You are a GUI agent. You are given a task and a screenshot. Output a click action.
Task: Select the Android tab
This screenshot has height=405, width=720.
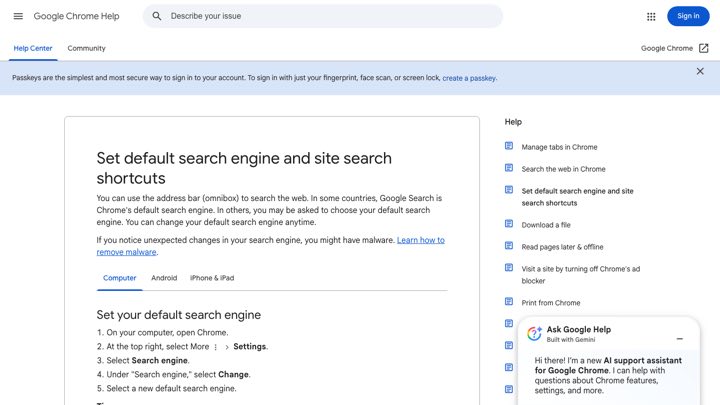coord(164,278)
